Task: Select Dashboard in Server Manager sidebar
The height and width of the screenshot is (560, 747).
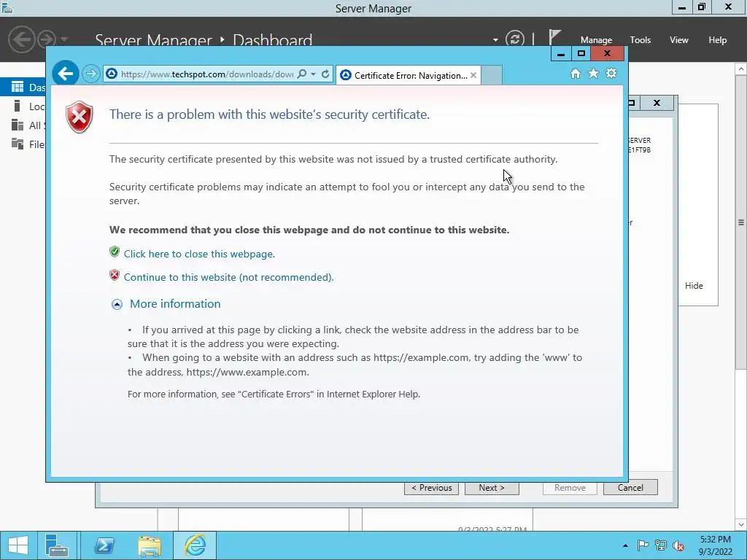Action: 23,87
